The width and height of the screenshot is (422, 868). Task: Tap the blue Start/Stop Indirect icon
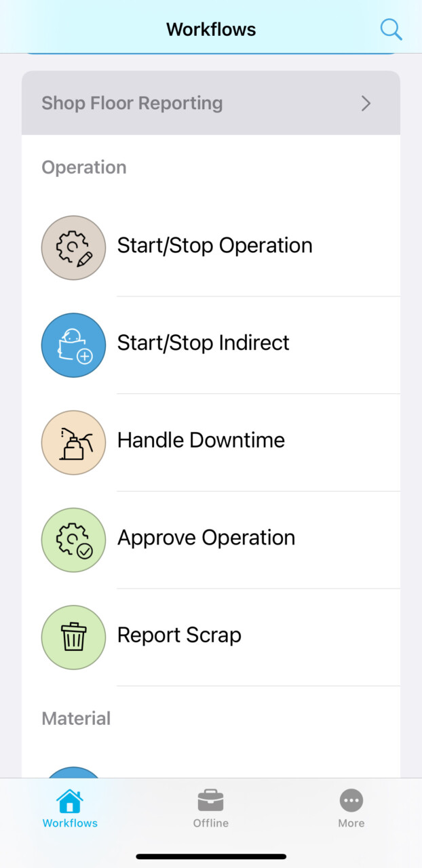point(73,344)
